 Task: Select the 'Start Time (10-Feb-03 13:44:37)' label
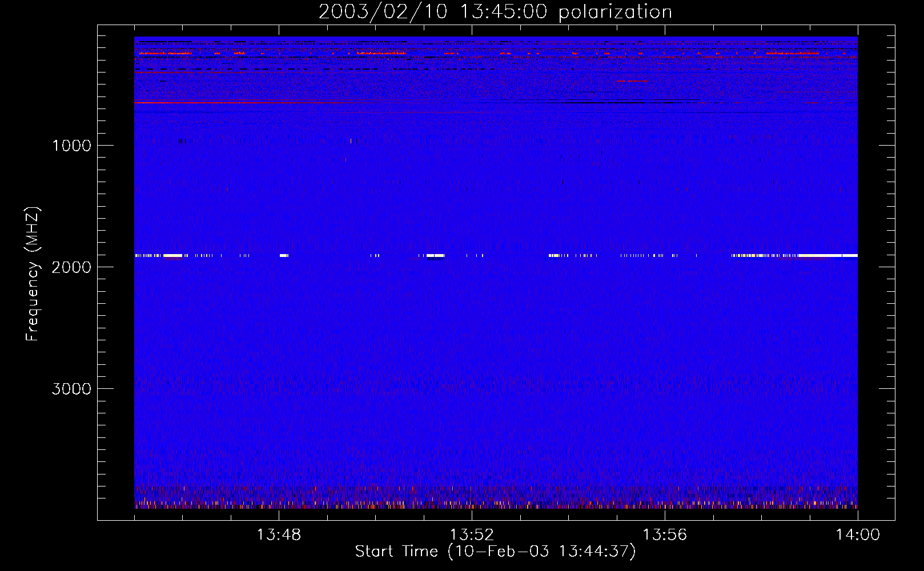495,552
